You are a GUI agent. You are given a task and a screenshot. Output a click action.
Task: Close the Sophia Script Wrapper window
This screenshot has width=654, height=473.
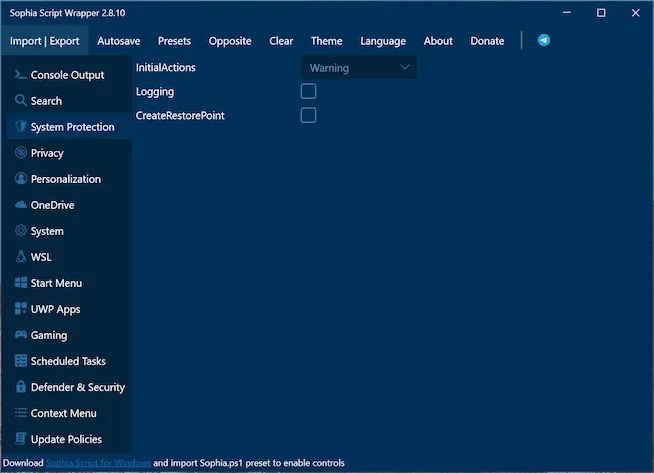click(635, 13)
